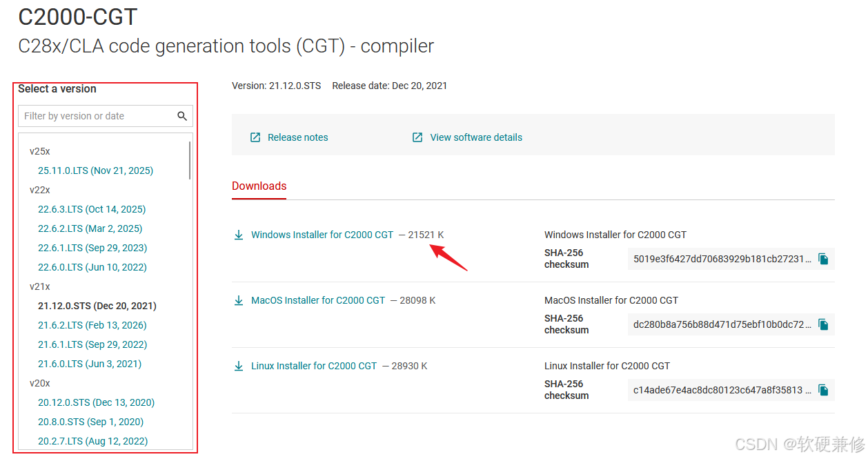Click download arrow icon for MacOS Installer
This screenshot has height=459, width=868.
(239, 300)
